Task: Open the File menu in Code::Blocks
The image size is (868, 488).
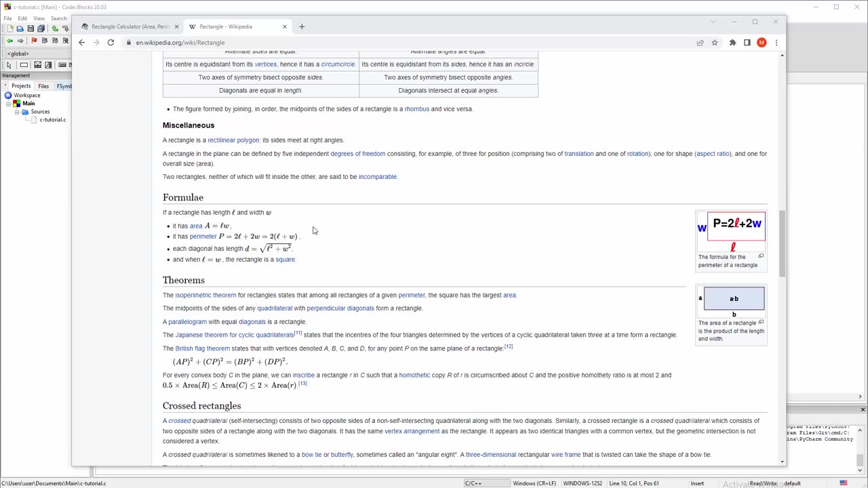Action: (7, 18)
